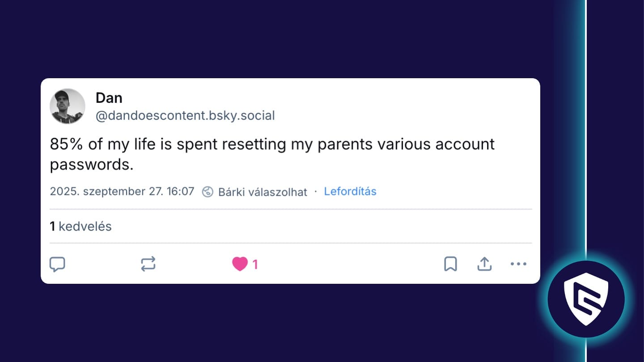Open the @dandoescontent.bsky.social handle

click(185, 116)
